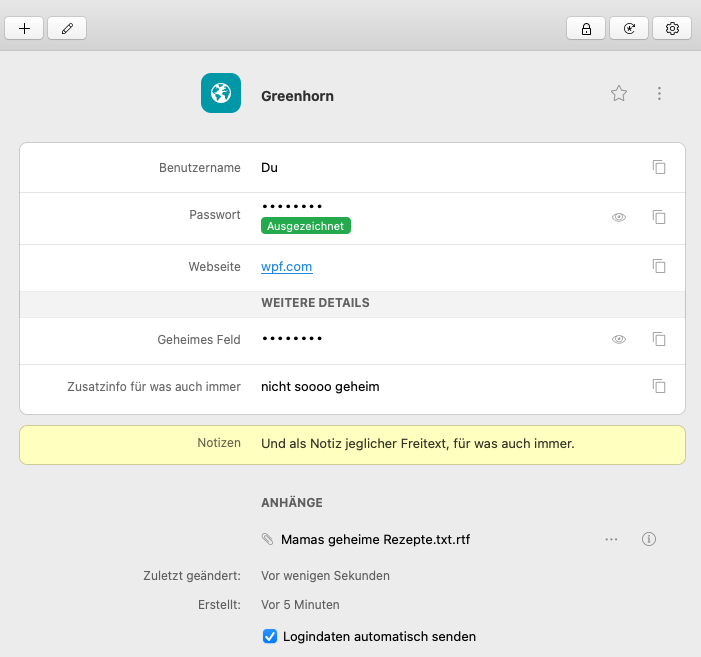Add a new entry with plus button
This screenshot has height=657, width=701.
click(x=24, y=28)
